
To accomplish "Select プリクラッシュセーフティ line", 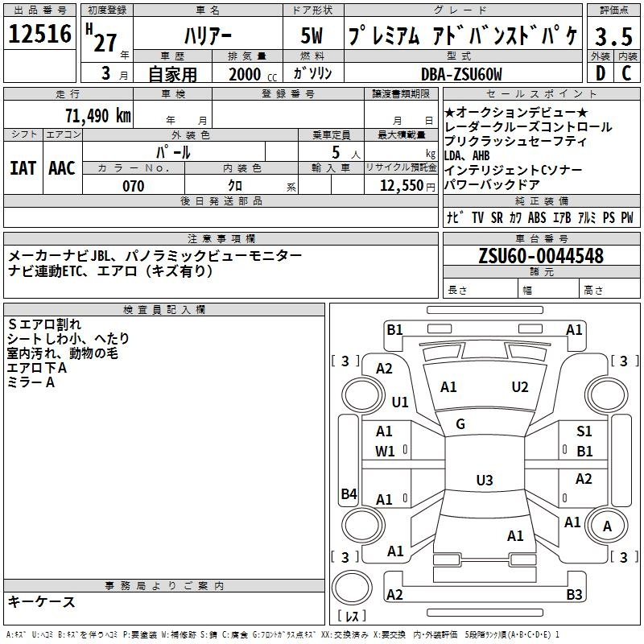I will tap(515, 142).
